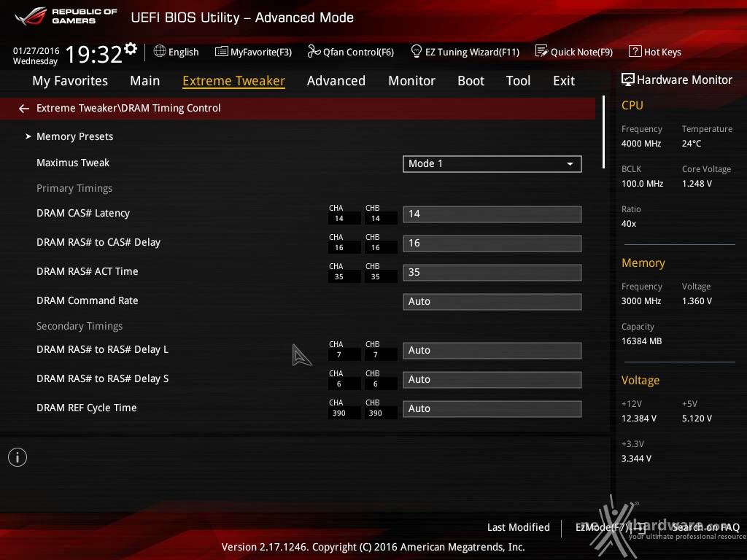Select the Extreme Tweaker tab

pos(233,81)
